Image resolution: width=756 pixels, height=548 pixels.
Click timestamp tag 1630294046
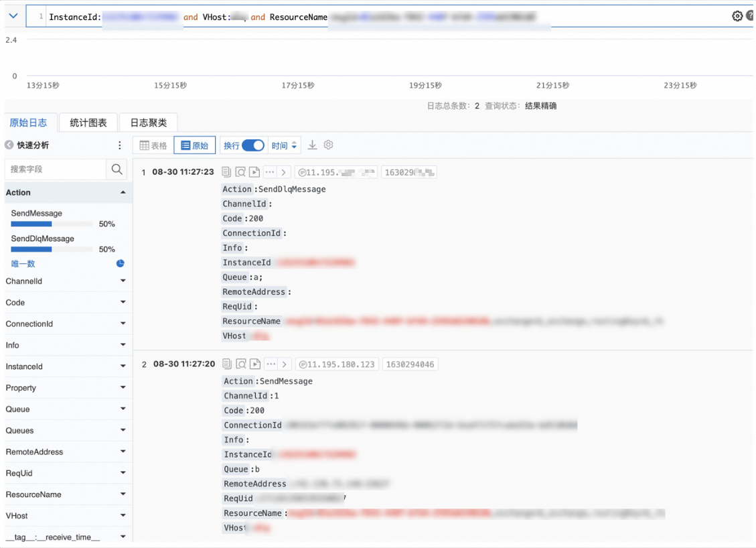(x=410, y=364)
